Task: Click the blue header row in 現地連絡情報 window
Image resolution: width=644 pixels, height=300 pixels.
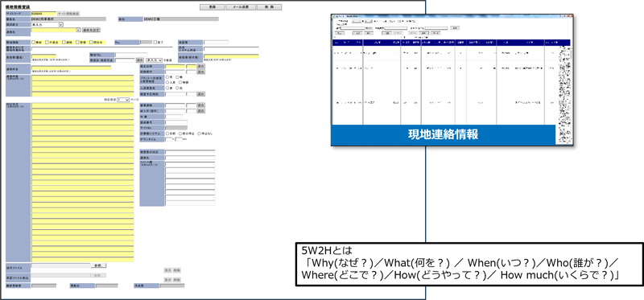Action: 451,43
